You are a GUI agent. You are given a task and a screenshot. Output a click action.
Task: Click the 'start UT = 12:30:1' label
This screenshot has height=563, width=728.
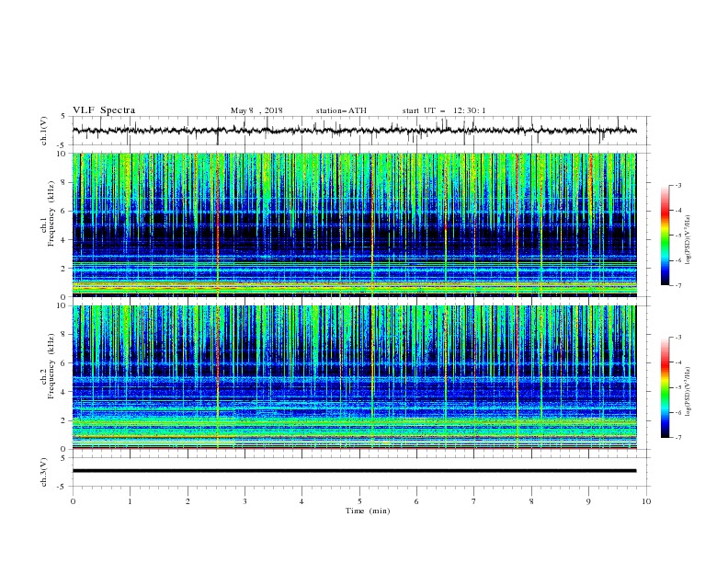444,110
